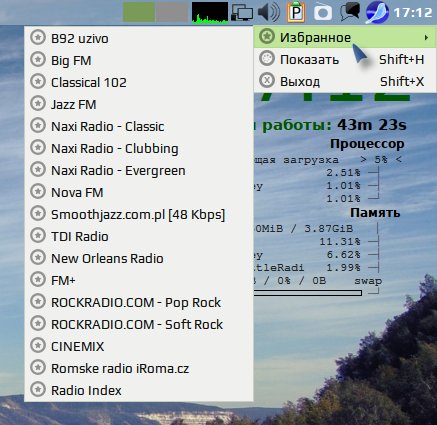Choose Classical 102 station
Image resolution: width=437 pixels, height=425 pixels.
(139, 82)
